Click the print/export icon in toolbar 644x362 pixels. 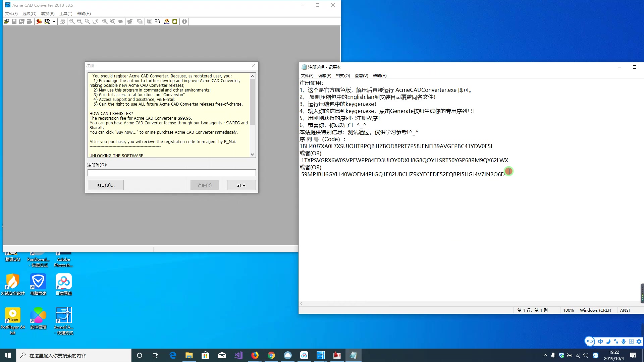coord(62,21)
